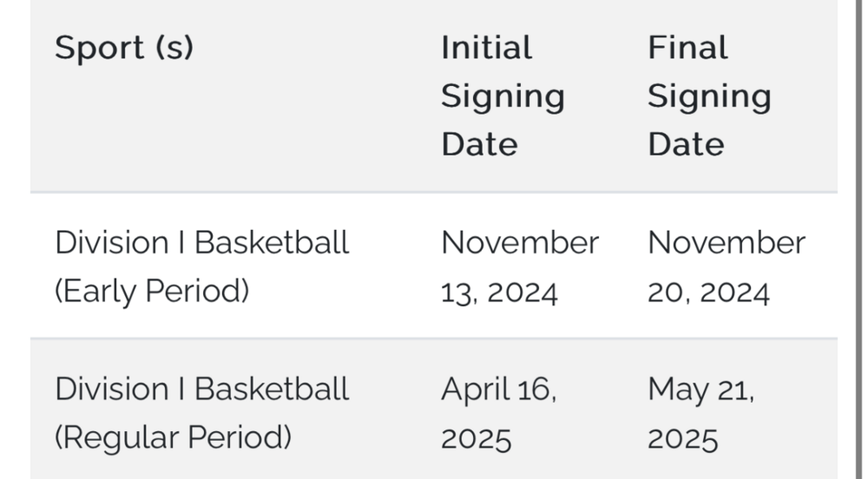
Task: Click the word "Final" in the header
Action: tap(687, 47)
